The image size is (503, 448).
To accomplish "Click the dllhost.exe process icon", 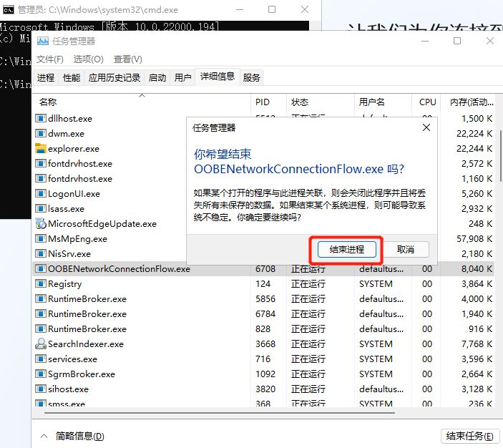I will 40,118.
